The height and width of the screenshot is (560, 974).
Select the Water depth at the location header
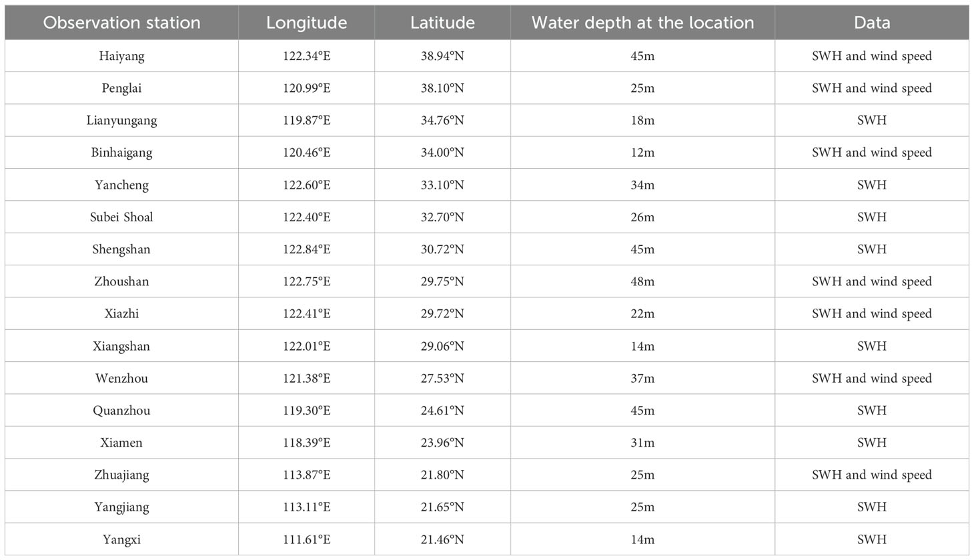[x=642, y=23]
